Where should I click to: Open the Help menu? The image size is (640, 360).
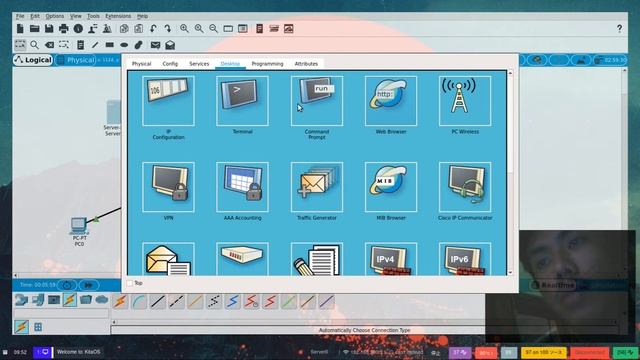(142, 16)
